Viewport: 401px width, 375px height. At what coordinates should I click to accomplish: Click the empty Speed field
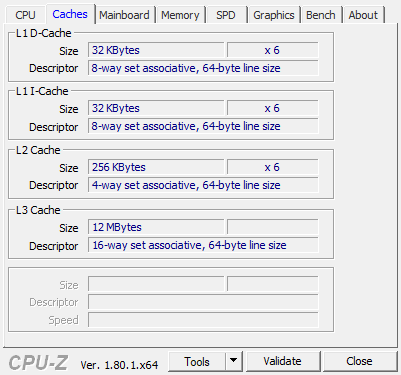[203, 320]
